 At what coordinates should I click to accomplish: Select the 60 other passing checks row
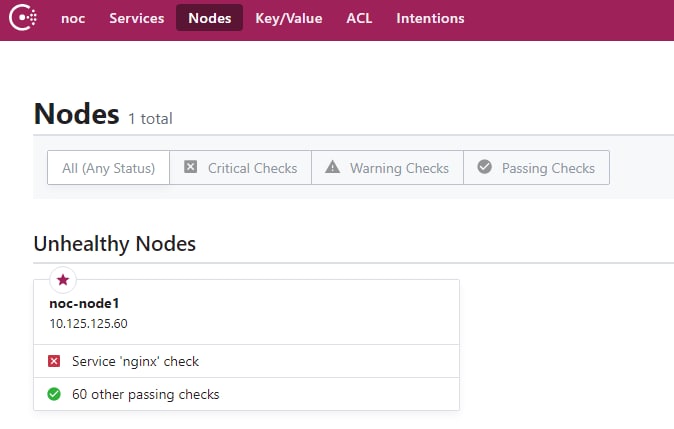point(246,394)
